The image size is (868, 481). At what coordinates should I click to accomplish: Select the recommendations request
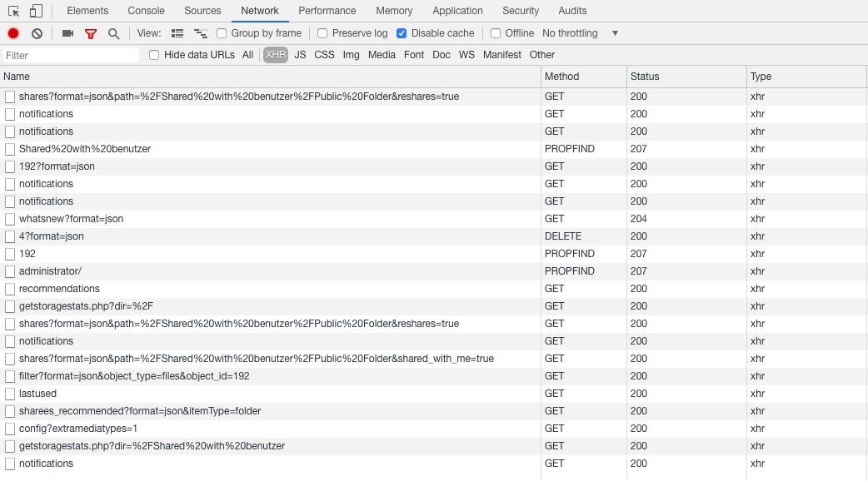pyautogui.click(x=434, y=289)
